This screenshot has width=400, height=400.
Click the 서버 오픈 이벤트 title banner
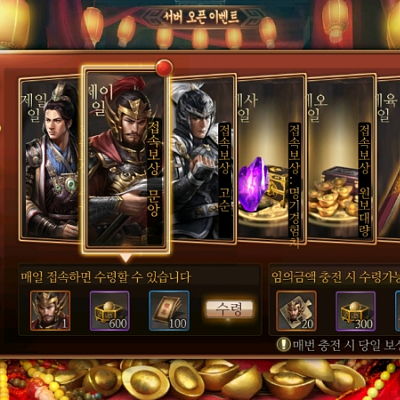click(201, 17)
